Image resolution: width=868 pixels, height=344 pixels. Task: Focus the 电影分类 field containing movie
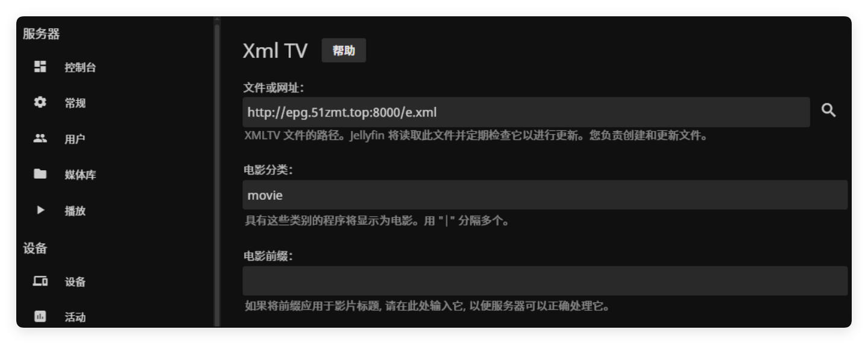tap(544, 195)
